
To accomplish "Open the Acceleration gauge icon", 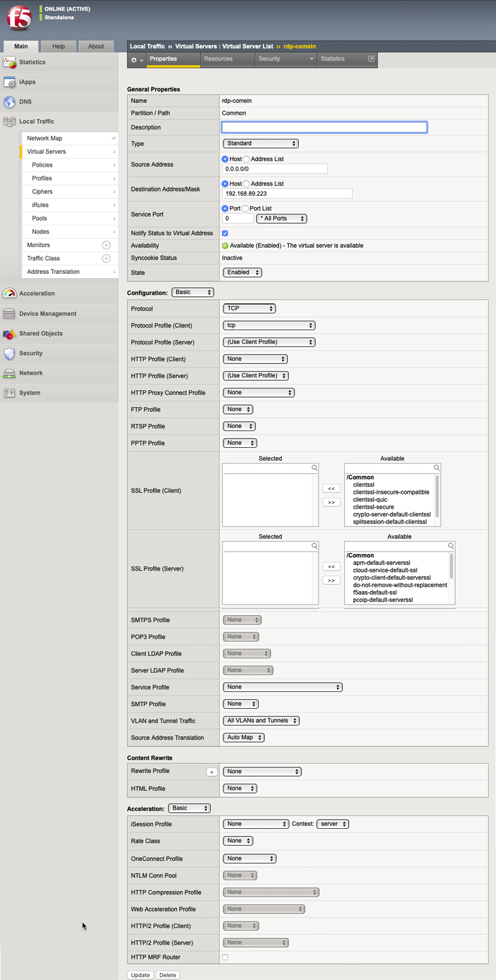I will click(x=9, y=294).
